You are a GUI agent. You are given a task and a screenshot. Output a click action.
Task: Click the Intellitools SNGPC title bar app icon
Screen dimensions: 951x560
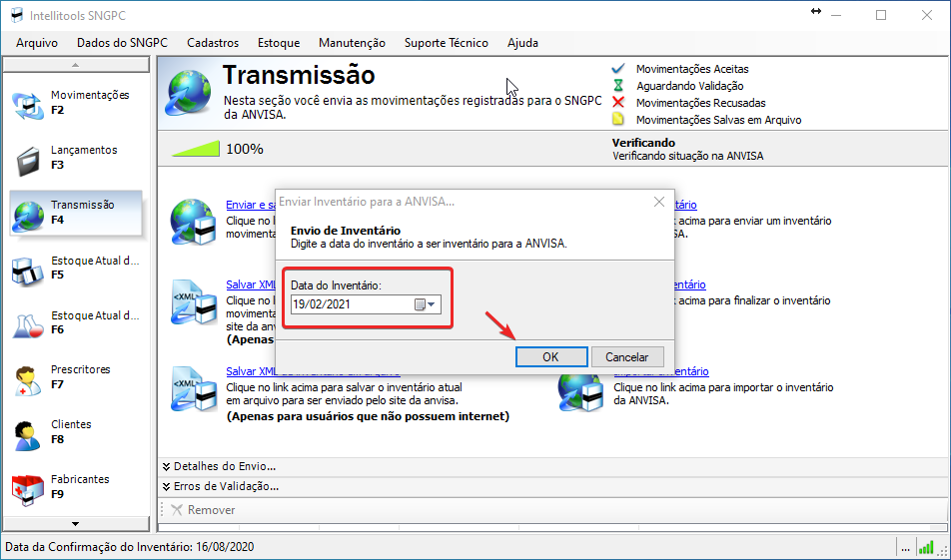point(17,15)
